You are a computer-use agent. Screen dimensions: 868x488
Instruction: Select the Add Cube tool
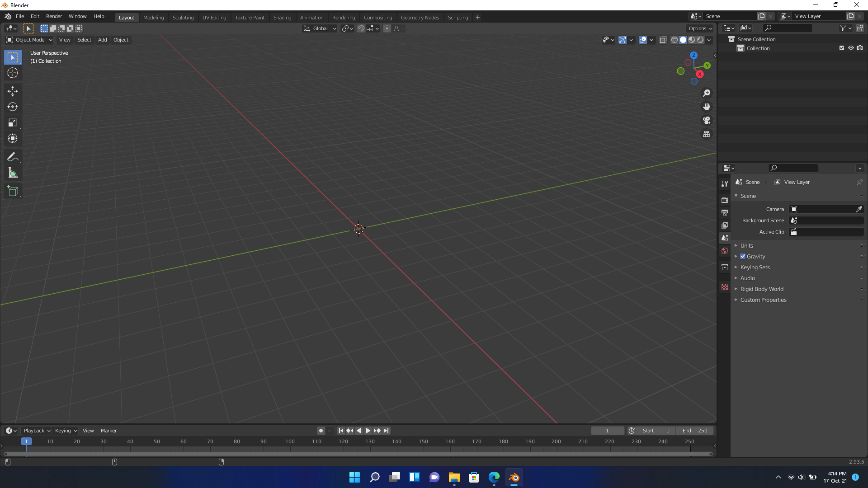click(x=13, y=191)
